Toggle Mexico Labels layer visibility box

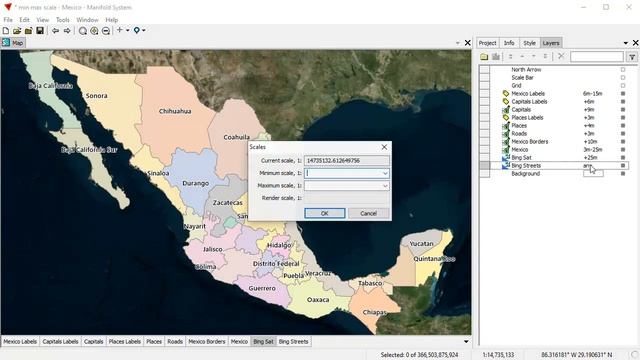(623, 93)
